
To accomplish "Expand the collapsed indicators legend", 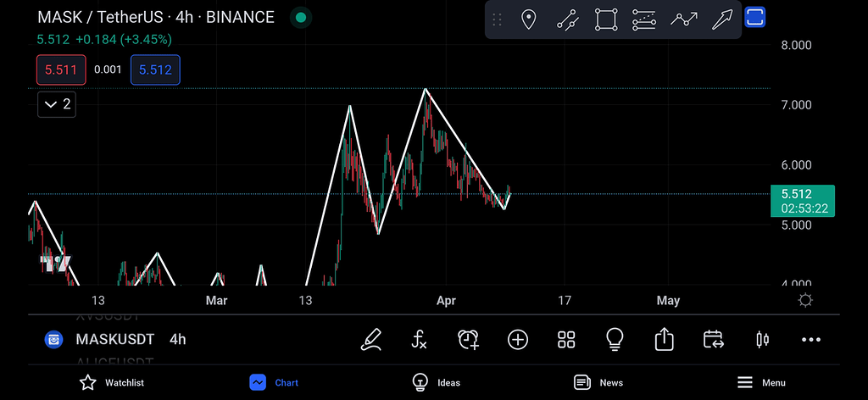I will [x=57, y=104].
